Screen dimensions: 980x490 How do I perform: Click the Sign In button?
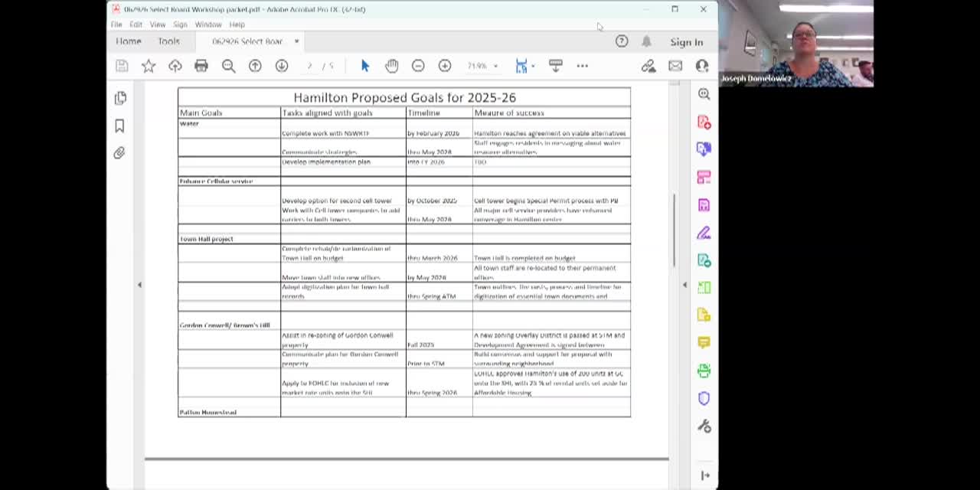click(687, 42)
